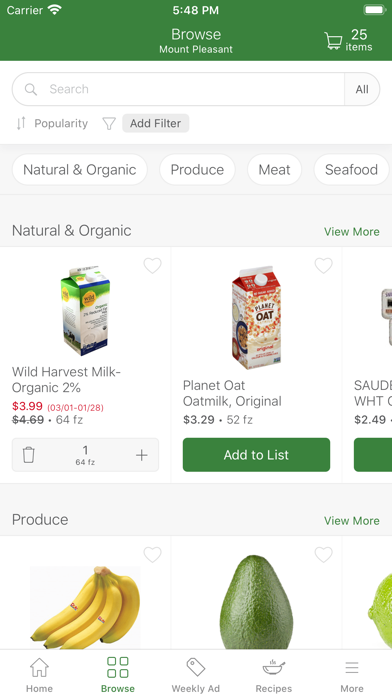Switch to the Home tab
This screenshot has height=696, width=392.
(39, 675)
